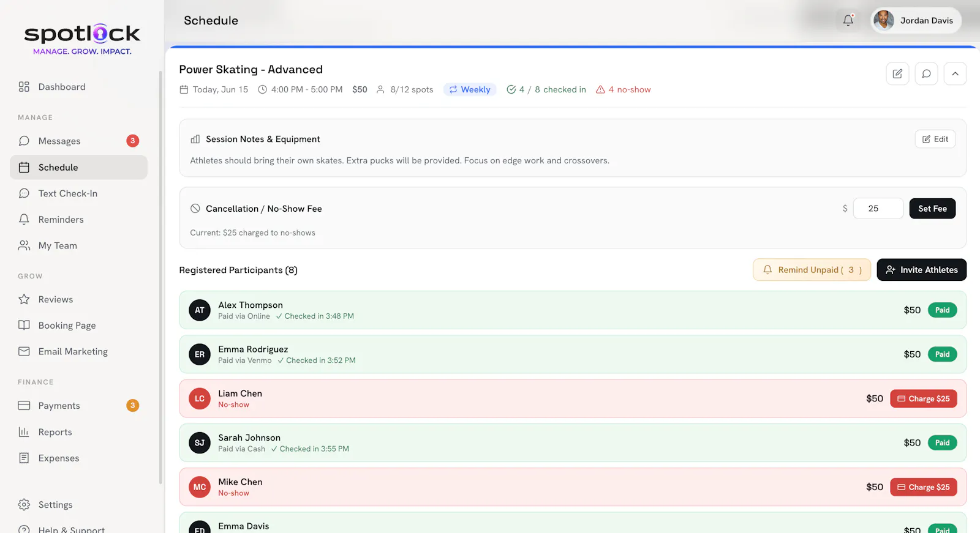
Task: Click Paid badge for Alex Thompson
Action: tap(942, 310)
